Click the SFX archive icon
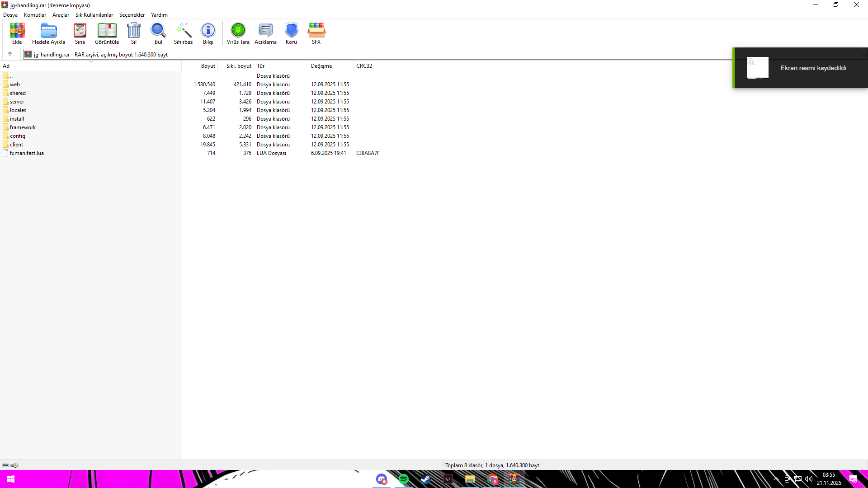 coord(316,33)
